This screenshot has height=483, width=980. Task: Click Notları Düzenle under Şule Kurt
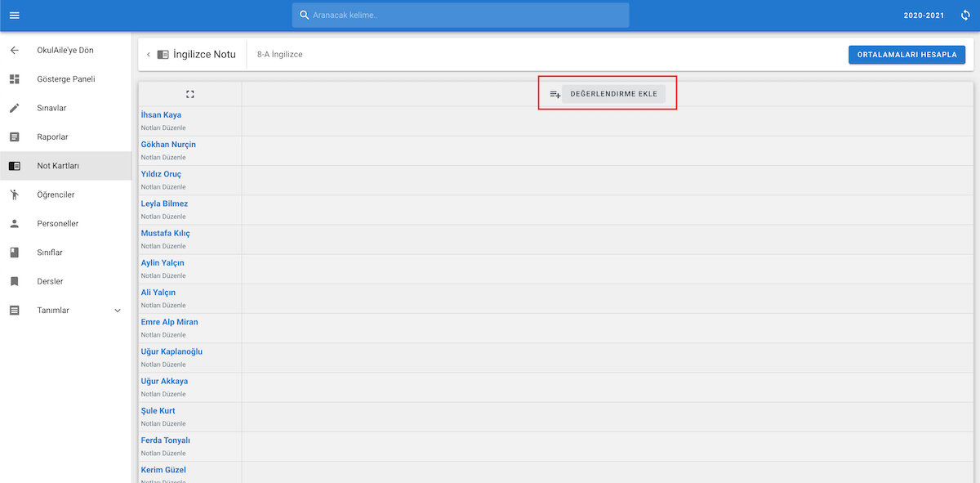pos(163,423)
